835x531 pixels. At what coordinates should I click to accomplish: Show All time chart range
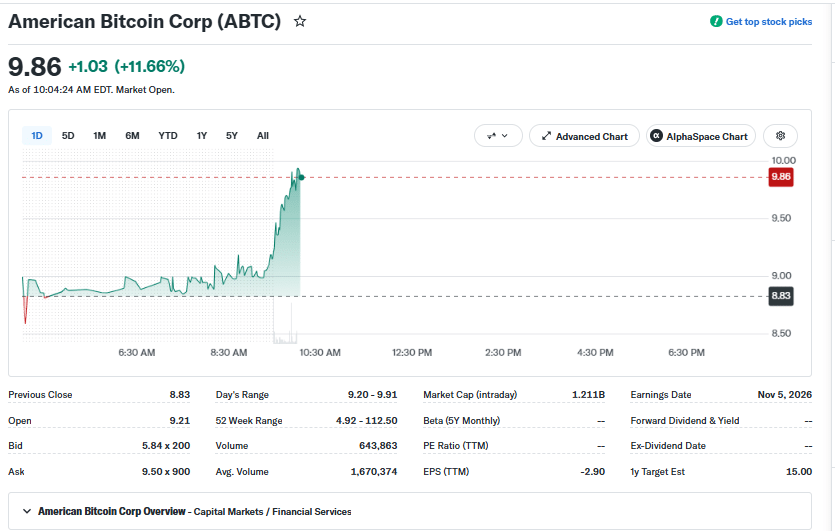tap(263, 136)
